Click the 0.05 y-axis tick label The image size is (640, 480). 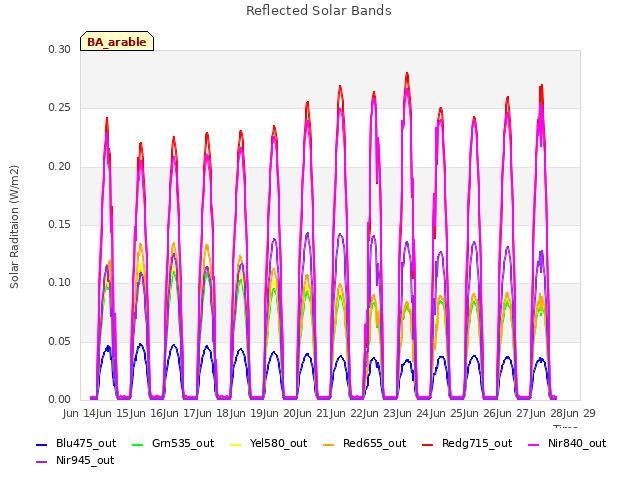[60, 341]
